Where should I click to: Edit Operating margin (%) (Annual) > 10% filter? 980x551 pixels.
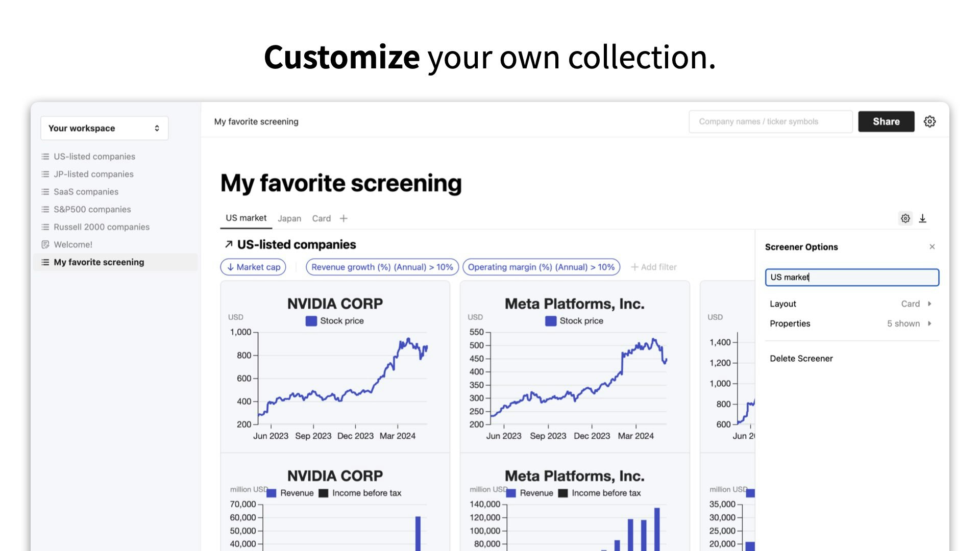pyautogui.click(x=541, y=267)
